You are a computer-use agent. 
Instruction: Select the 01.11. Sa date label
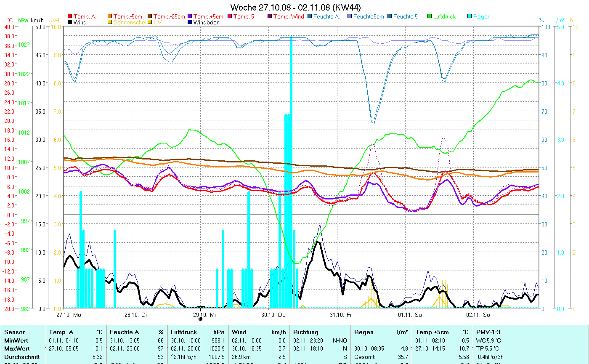click(410, 314)
